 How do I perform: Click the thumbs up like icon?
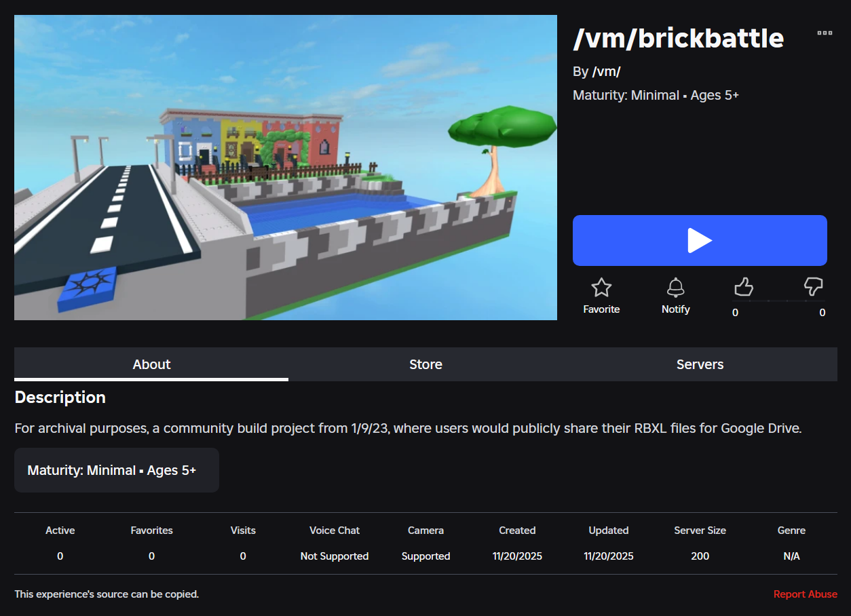[x=744, y=287]
